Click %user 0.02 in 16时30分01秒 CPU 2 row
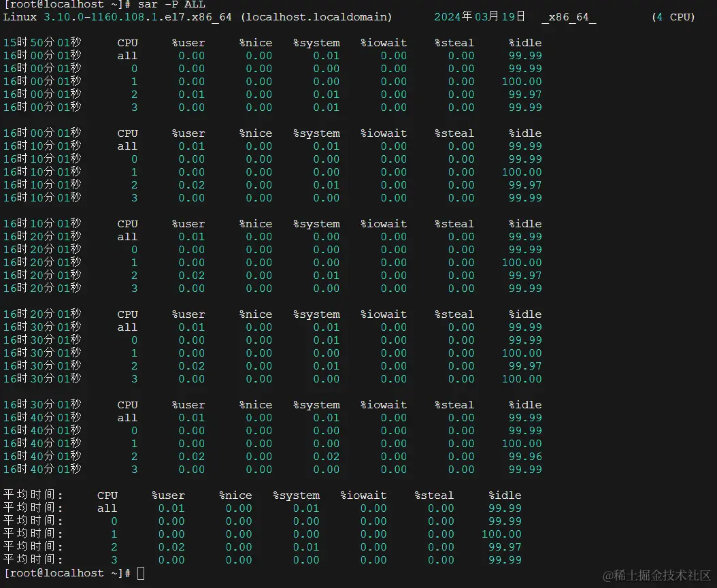This screenshot has height=588, width=717. (192, 366)
